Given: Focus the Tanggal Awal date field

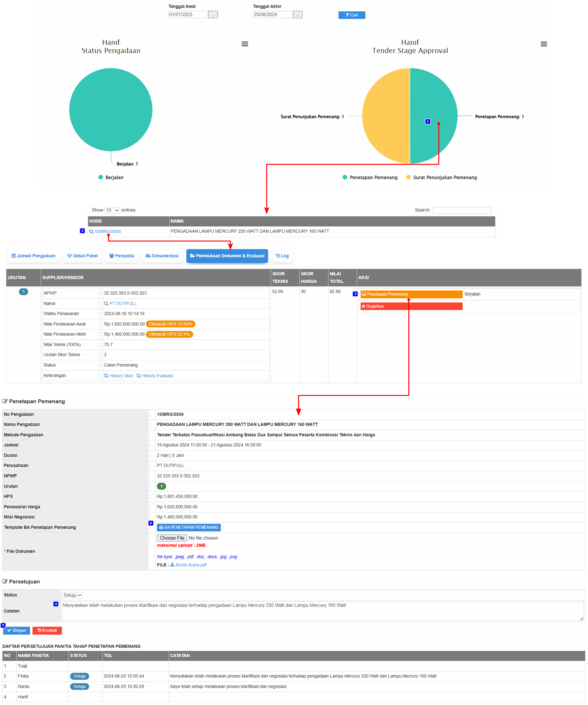Looking at the screenshot, I should (188, 15).
